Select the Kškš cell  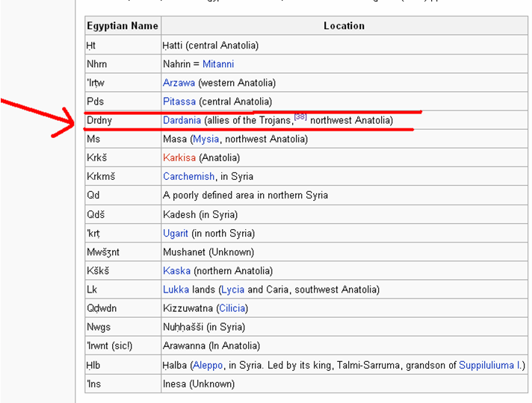(123, 270)
